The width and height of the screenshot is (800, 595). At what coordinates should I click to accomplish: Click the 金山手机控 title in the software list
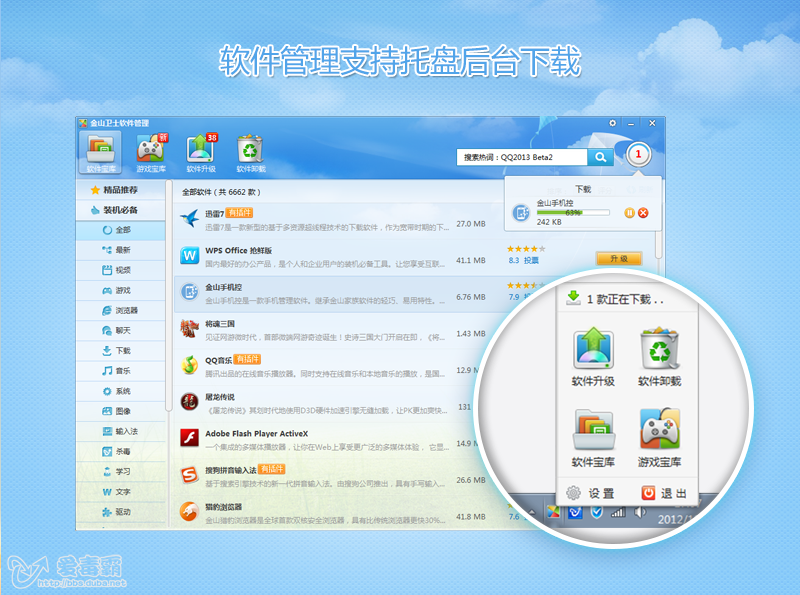(x=223, y=287)
